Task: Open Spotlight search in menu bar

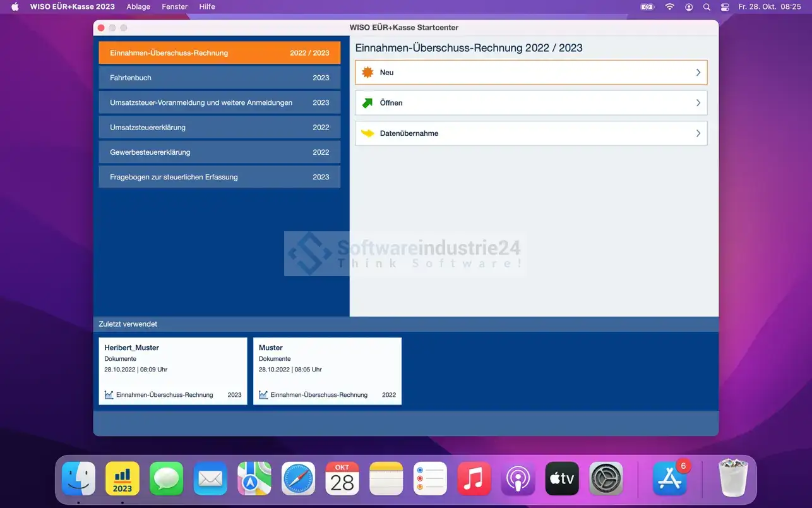Action: pos(707,7)
